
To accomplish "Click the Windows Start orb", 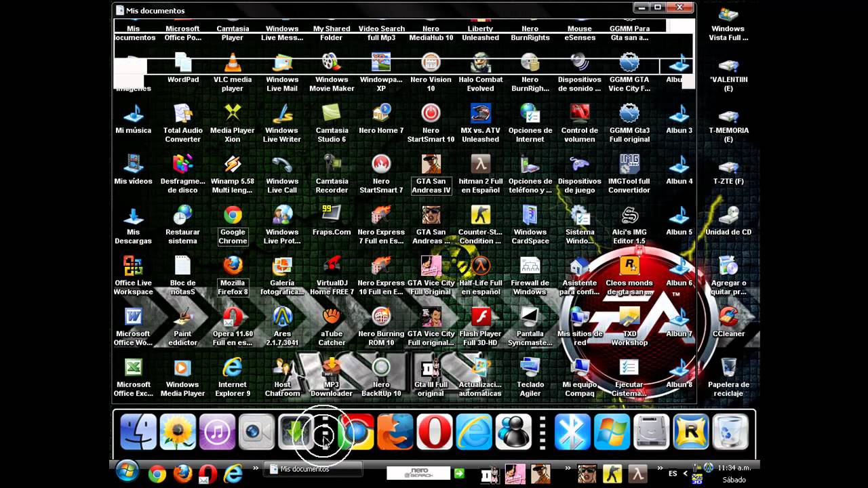I will click(x=127, y=471).
